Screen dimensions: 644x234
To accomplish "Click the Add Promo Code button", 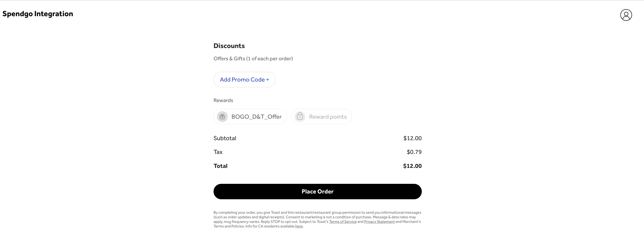I will 244,80.
